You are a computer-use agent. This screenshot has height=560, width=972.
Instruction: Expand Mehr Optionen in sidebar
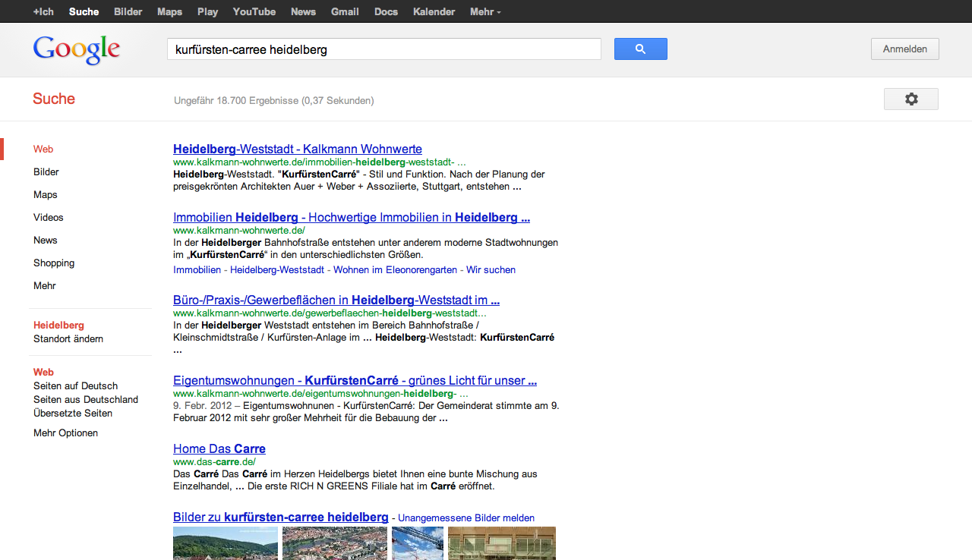click(65, 433)
